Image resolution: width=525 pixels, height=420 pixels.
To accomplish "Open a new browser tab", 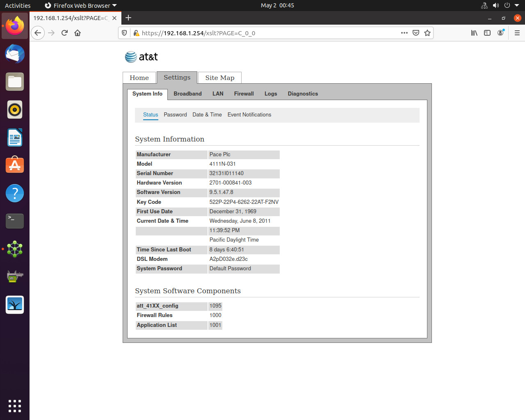I will pyautogui.click(x=128, y=18).
